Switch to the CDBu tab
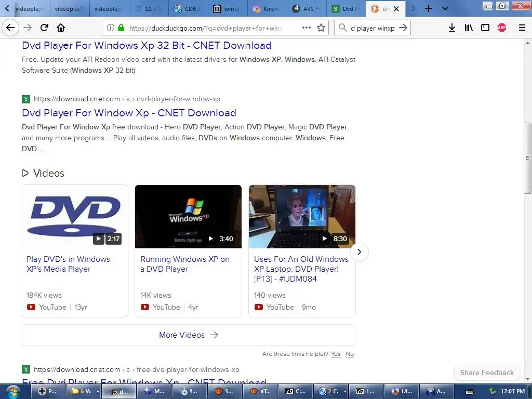The height and width of the screenshot is (399, 532). (188, 9)
